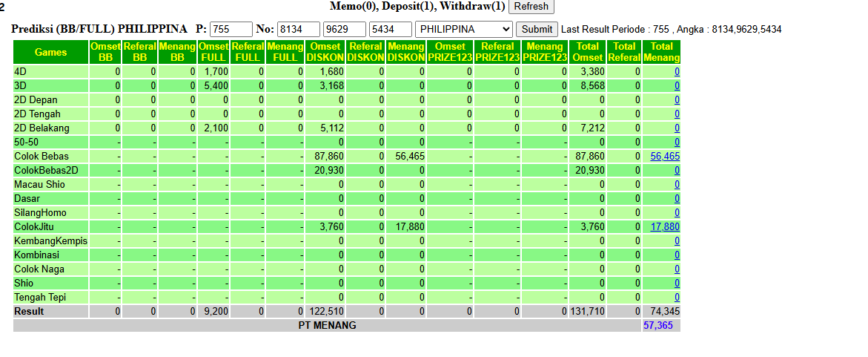Open Colok Bebas total menang link 56,465

[665, 157]
